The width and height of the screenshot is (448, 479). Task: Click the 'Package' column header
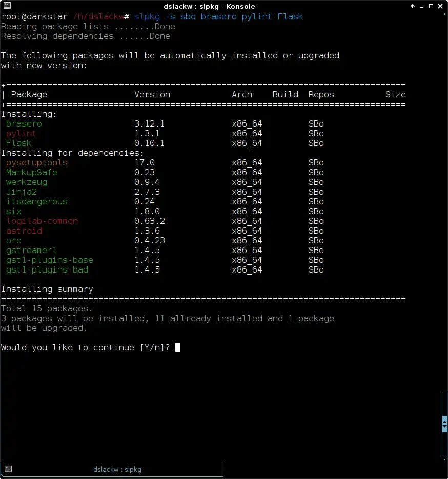pyautogui.click(x=29, y=95)
